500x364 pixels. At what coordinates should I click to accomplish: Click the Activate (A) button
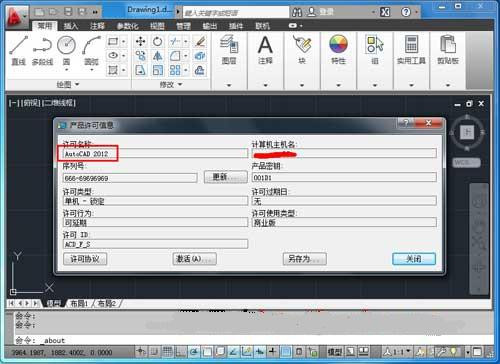tap(195, 259)
